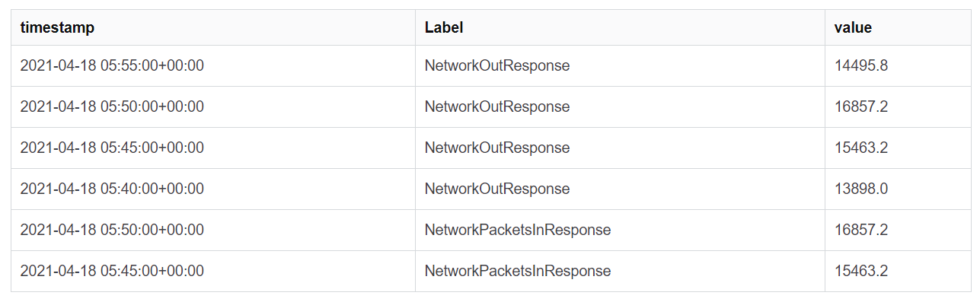Image resolution: width=980 pixels, height=302 pixels.
Task: Select the value 13898.0 cell
Action: 899,189
